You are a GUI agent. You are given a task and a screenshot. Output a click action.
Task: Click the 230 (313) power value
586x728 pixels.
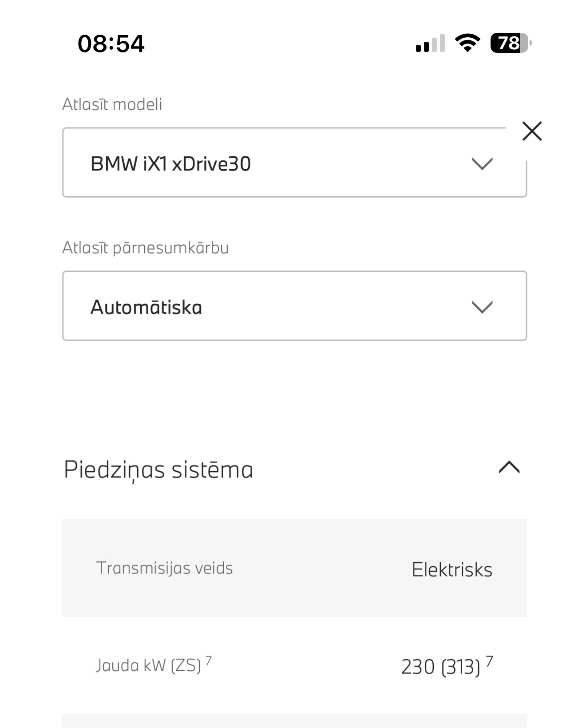click(x=440, y=667)
